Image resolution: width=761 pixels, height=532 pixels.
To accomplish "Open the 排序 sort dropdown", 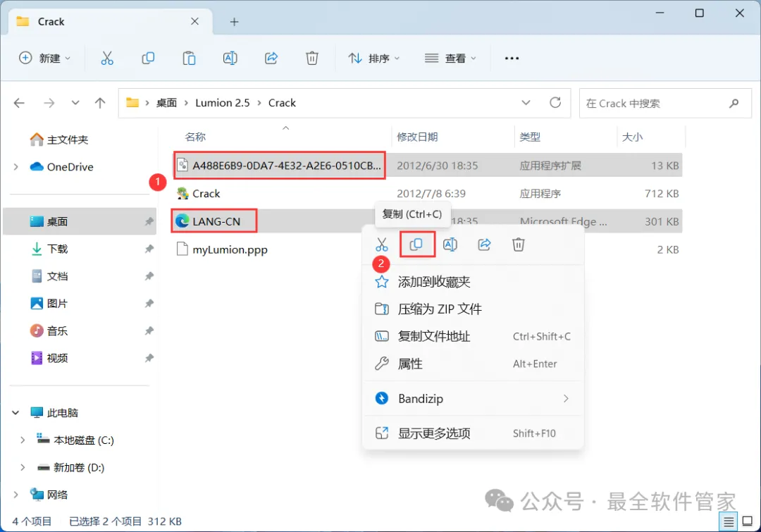I will tap(373, 58).
